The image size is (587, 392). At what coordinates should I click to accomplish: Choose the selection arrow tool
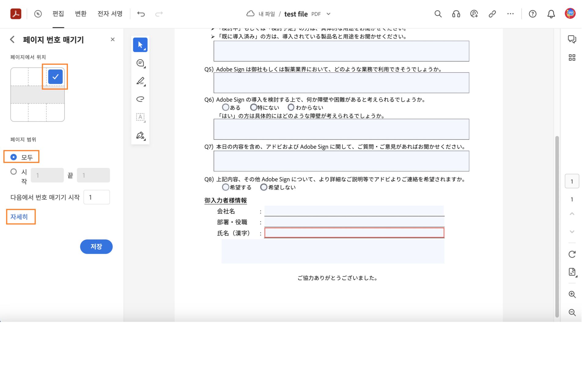coord(140,45)
